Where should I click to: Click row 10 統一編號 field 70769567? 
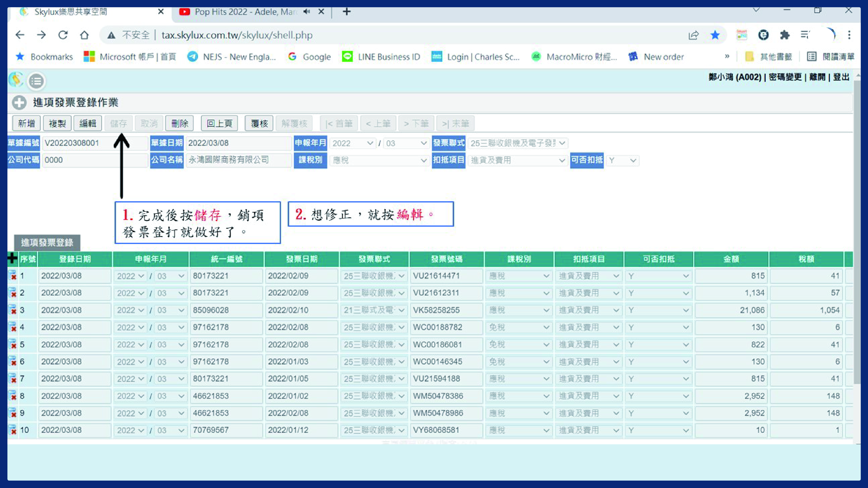pyautogui.click(x=226, y=430)
